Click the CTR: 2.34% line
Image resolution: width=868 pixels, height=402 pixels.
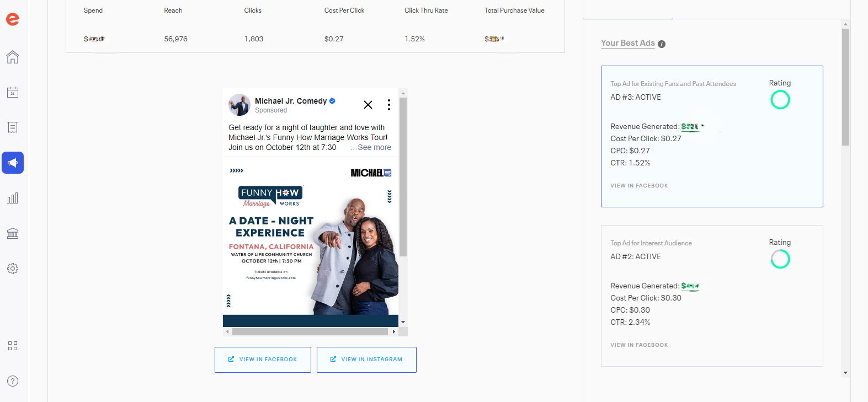pos(630,322)
